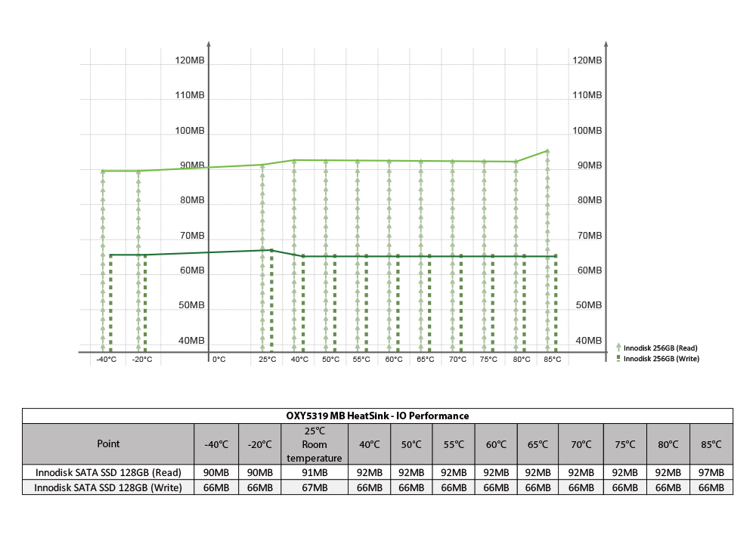Select the table header cell -40°C

point(216,444)
